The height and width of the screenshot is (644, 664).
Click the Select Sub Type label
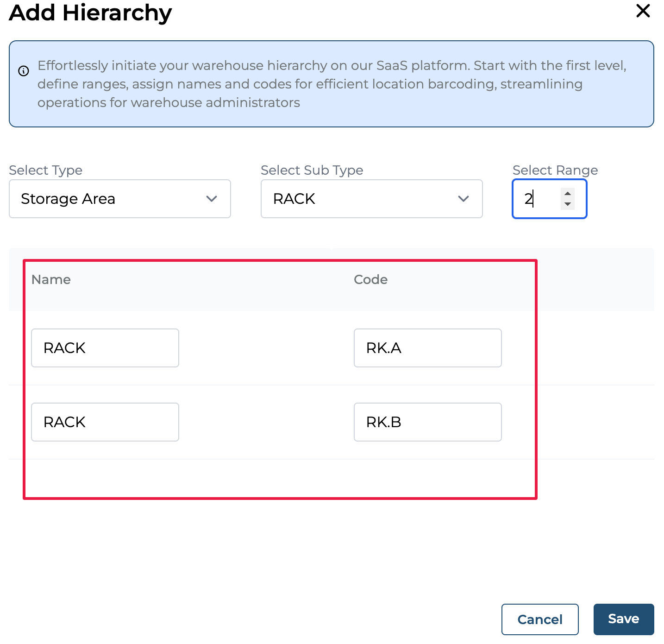[x=312, y=170]
